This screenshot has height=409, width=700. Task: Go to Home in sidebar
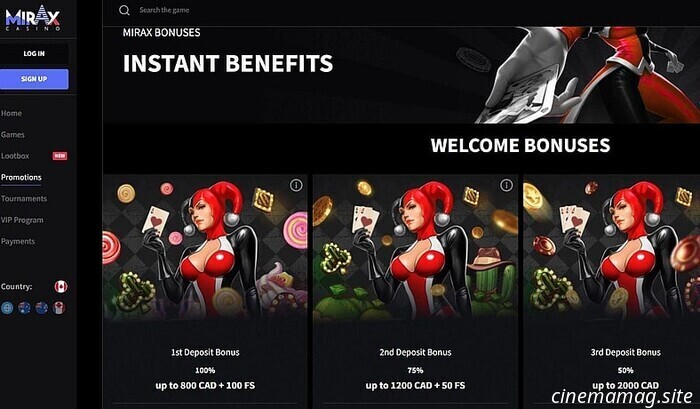click(11, 113)
